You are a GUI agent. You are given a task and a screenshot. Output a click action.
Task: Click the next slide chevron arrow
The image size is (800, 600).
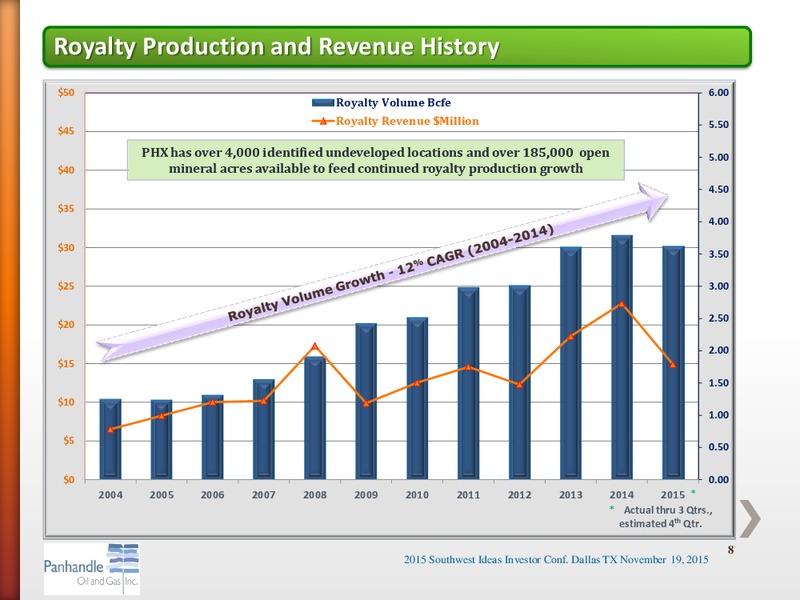click(750, 519)
